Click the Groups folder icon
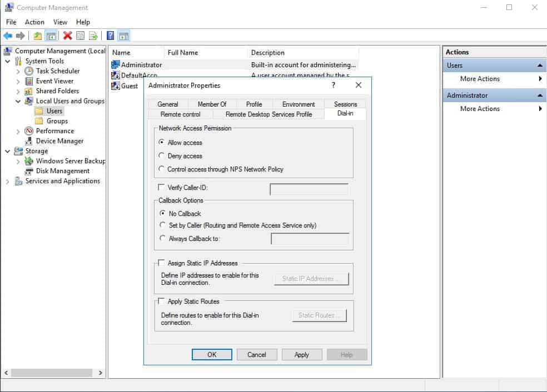Image resolution: width=547 pixels, height=392 pixels. [x=39, y=121]
